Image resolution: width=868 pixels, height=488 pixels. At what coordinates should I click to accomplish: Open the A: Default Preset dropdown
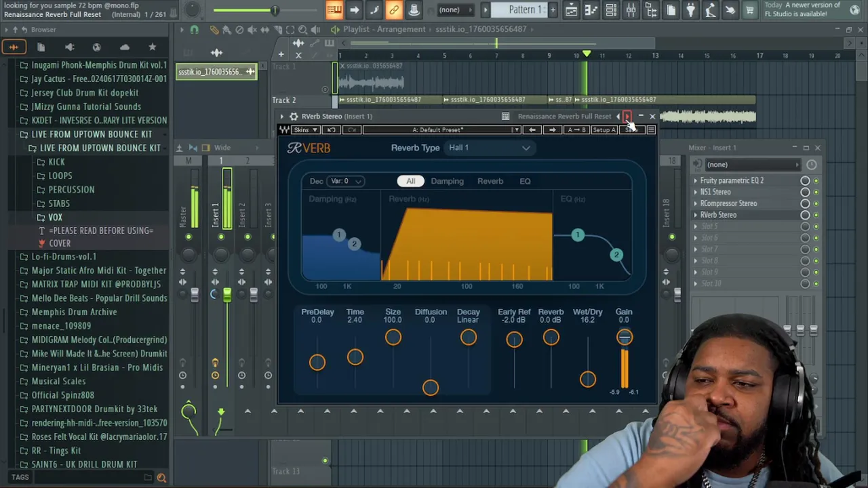(x=442, y=129)
